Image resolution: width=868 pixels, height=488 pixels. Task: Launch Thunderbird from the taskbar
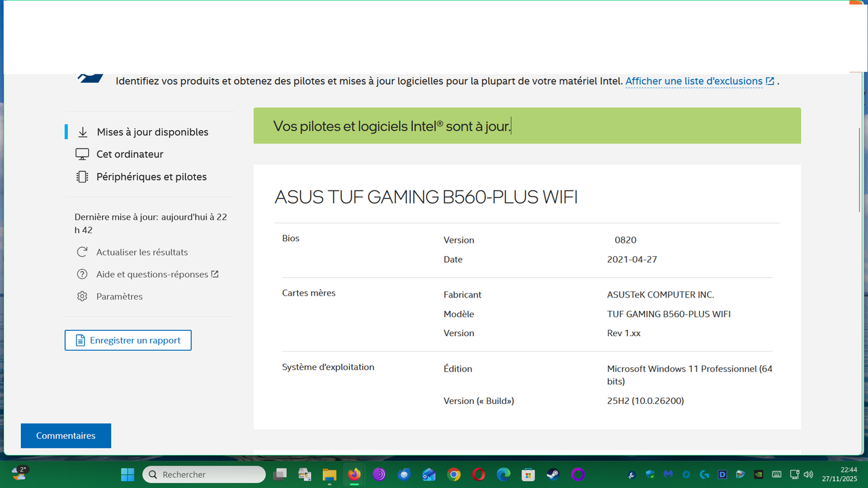click(x=403, y=474)
